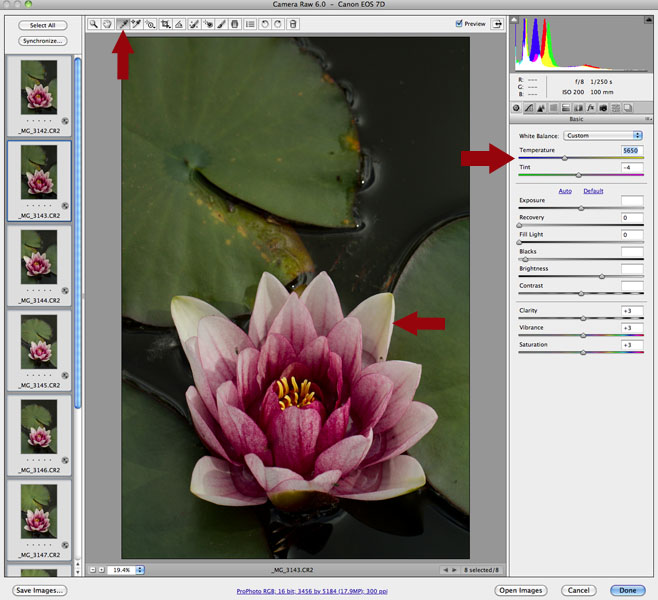Viewport: 658px width, 600px height.
Task: Select the Color Sampler tool
Action: coord(136,24)
